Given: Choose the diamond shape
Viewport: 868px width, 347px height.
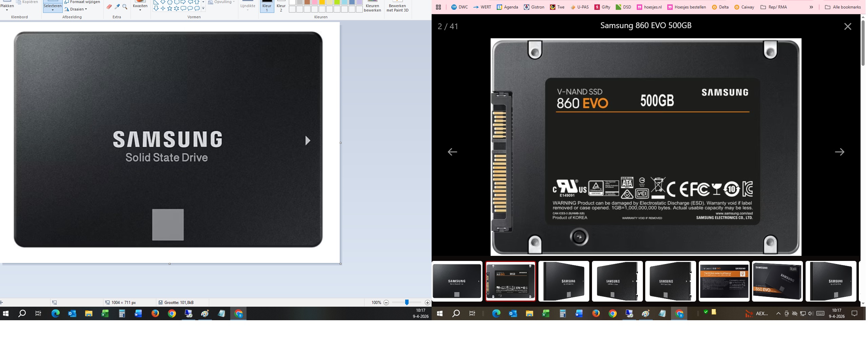Looking at the screenshot, I should (163, 2).
